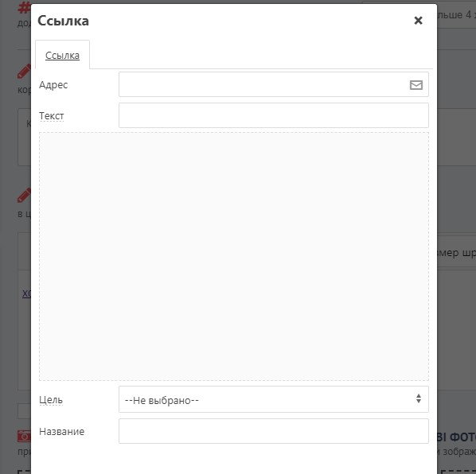Viewport: 476px width, 474px height.
Task: Click the Ссылка dialog title heading
Action: coord(63,21)
